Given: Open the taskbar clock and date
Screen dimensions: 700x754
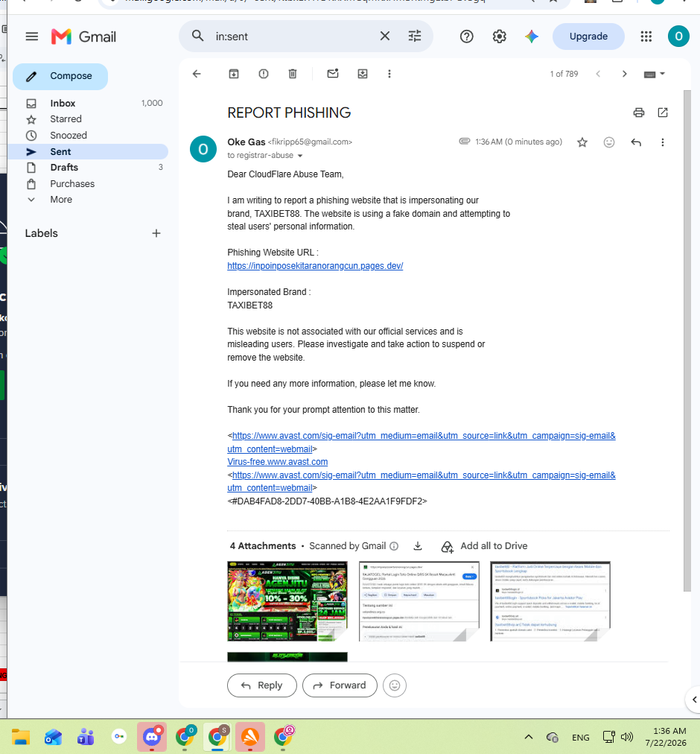Looking at the screenshot, I should (666, 737).
